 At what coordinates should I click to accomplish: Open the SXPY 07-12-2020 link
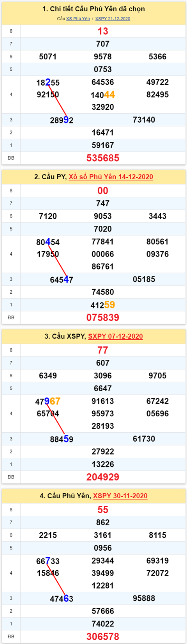(x=115, y=336)
